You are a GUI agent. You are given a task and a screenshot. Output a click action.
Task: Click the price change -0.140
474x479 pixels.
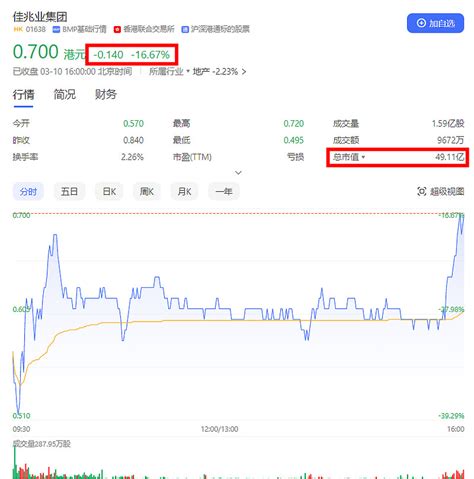click(x=108, y=55)
